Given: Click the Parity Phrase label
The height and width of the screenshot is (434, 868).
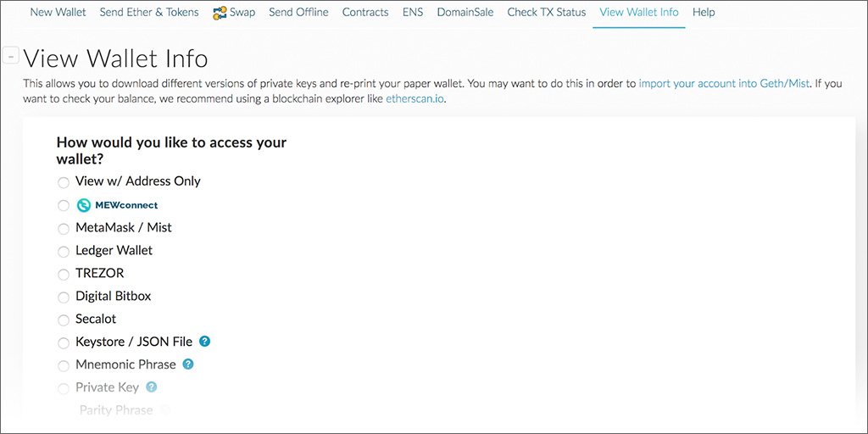Looking at the screenshot, I should (x=116, y=410).
